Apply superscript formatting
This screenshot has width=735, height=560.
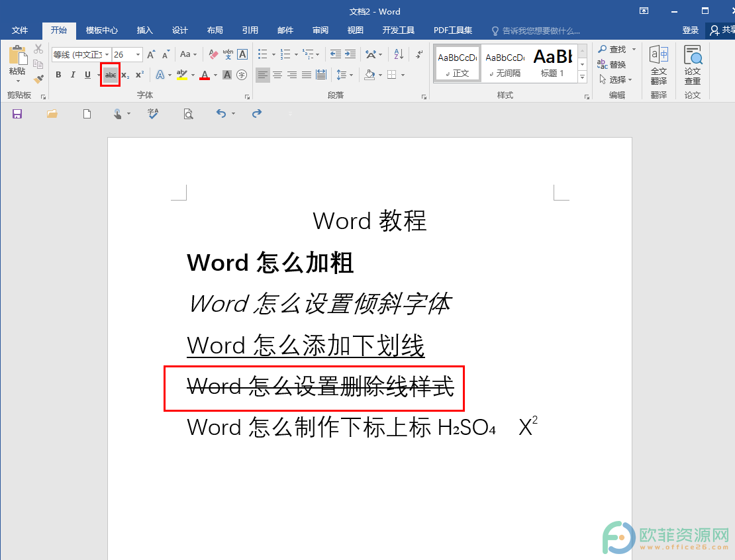pos(140,75)
